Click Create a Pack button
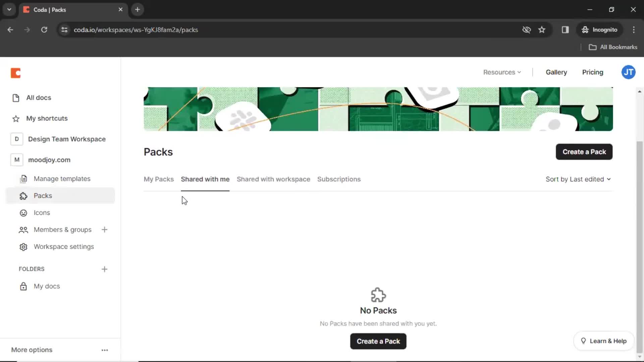Screen dimensions: 644x362 pos(585,152)
